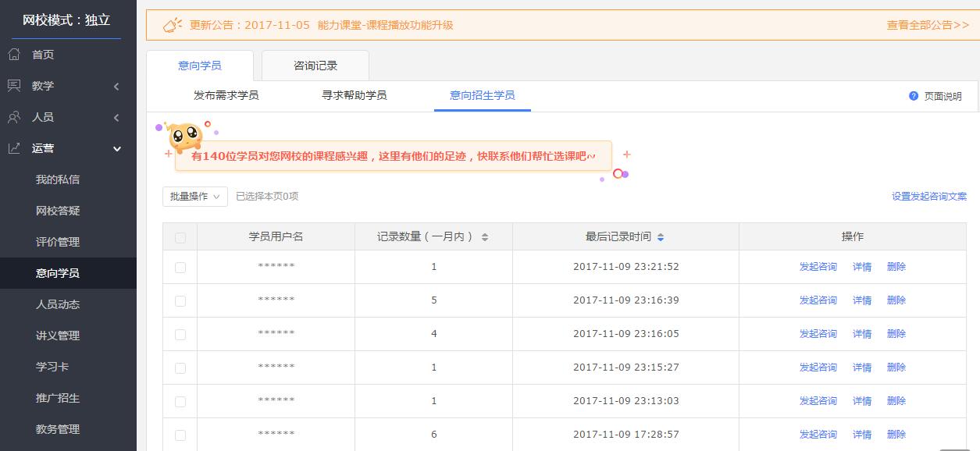Image resolution: width=980 pixels, height=451 pixels.
Task: Click 发起咨询 for the 23:16:39 row
Action: pyautogui.click(x=818, y=300)
